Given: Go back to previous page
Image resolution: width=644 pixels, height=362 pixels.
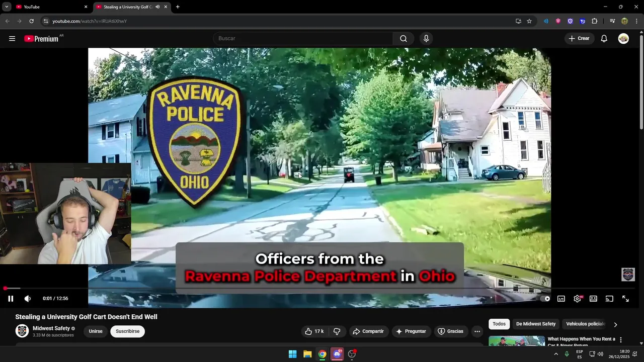Looking at the screenshot, I should 7,21.
